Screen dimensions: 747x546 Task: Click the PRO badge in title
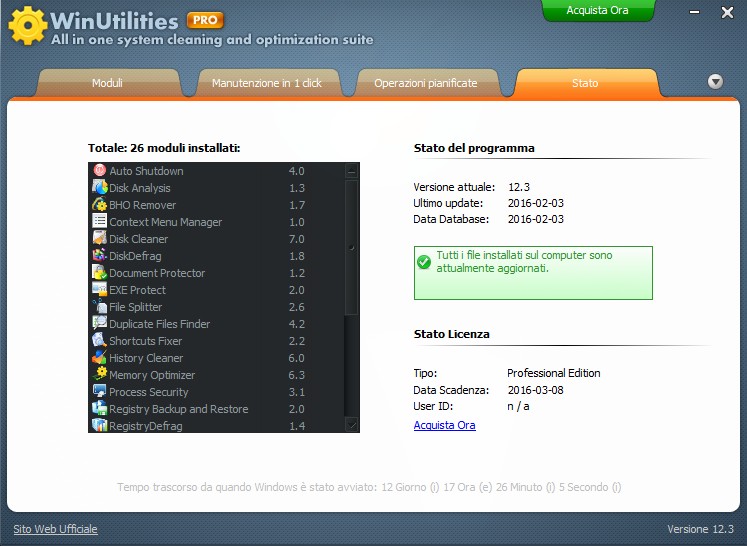[205, 20]
